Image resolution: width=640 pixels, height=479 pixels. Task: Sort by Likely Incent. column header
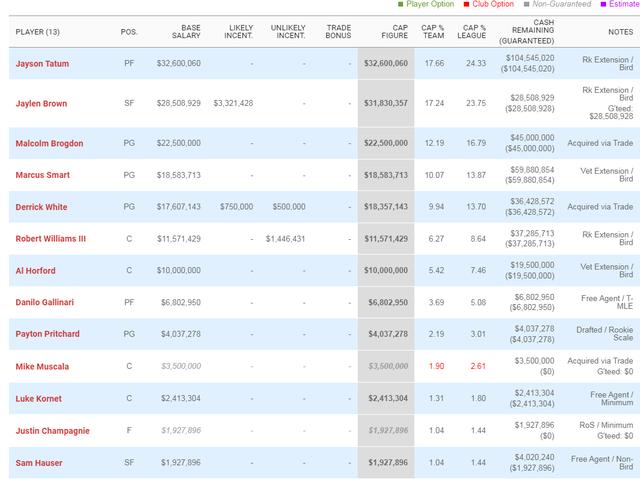tap(238, 32)
